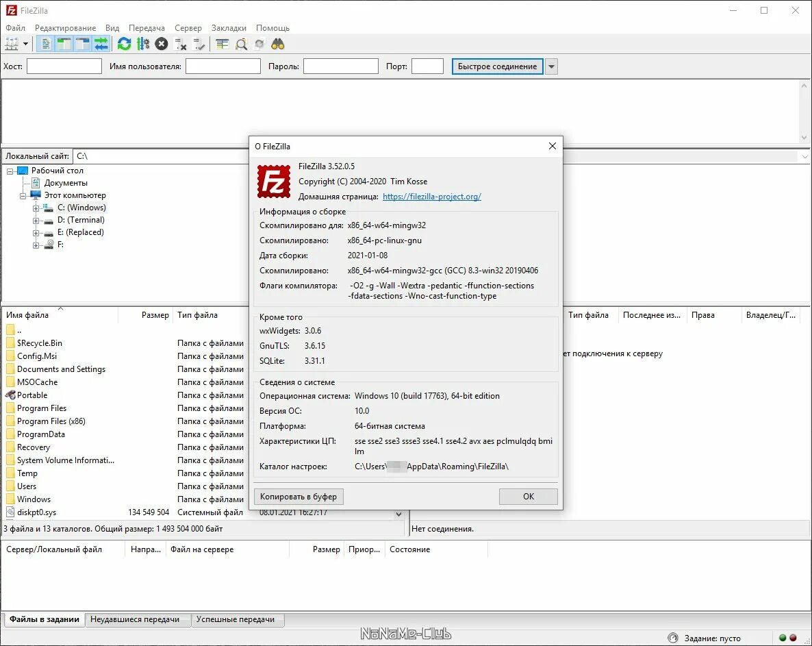Viewport: 812px width, 646px height.
Task: Sort local files by Размер column
Action: coord(146,315)
